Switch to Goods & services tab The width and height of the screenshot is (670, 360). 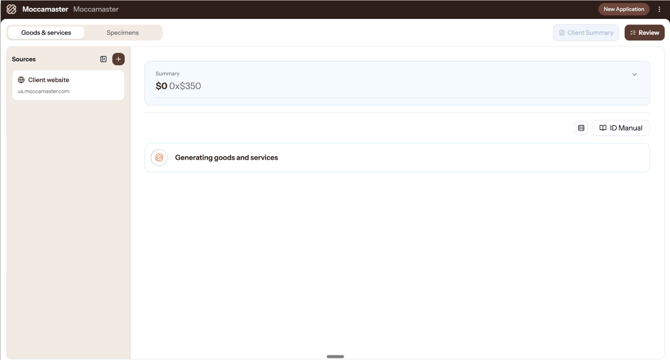[x=46, y=32]
